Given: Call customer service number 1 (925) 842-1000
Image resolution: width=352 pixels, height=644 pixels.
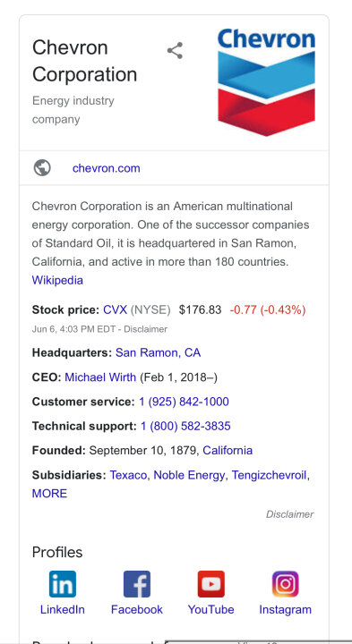Looking at the screenshot, I should [184, 402].
